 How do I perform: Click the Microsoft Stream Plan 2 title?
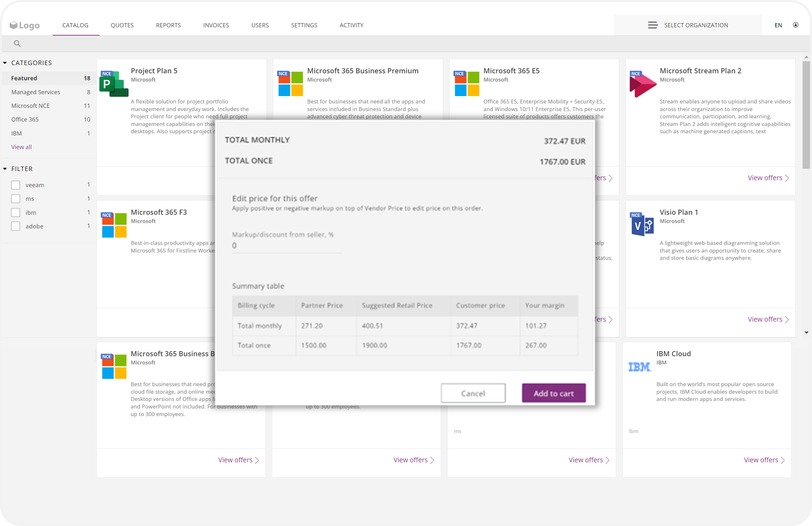(700, 71)
